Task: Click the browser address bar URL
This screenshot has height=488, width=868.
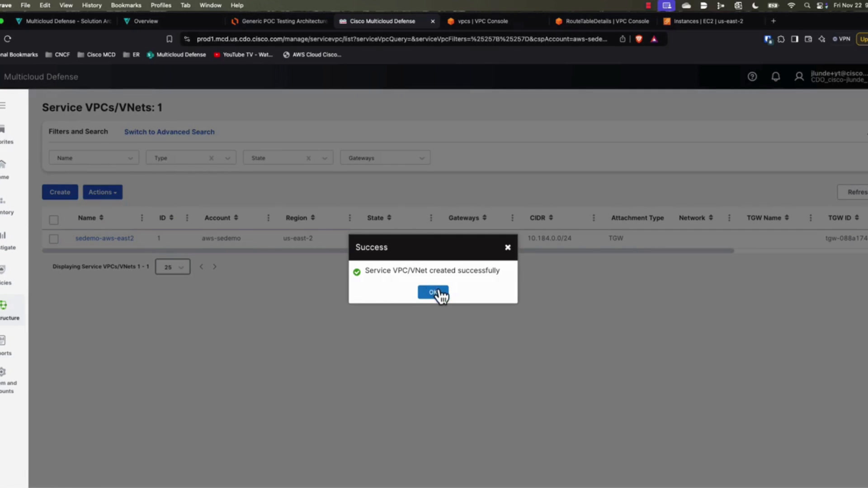Action: (401, 39)
